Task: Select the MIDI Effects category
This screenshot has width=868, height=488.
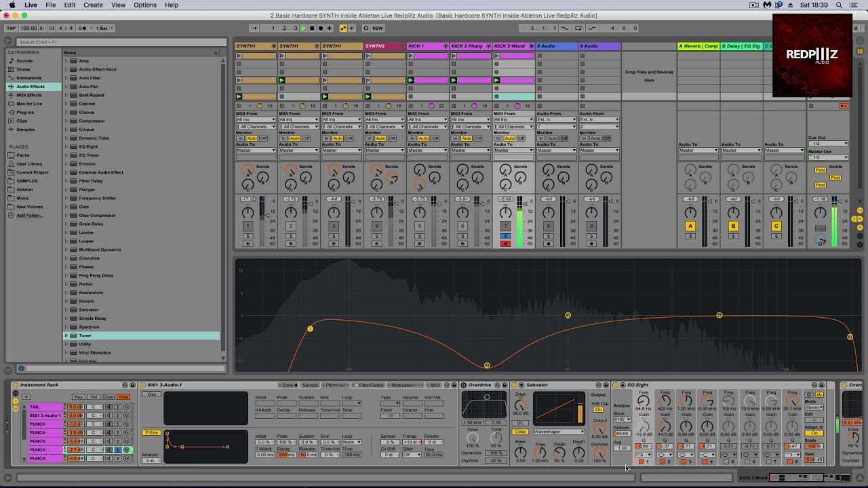Action: tap(28, 95)
